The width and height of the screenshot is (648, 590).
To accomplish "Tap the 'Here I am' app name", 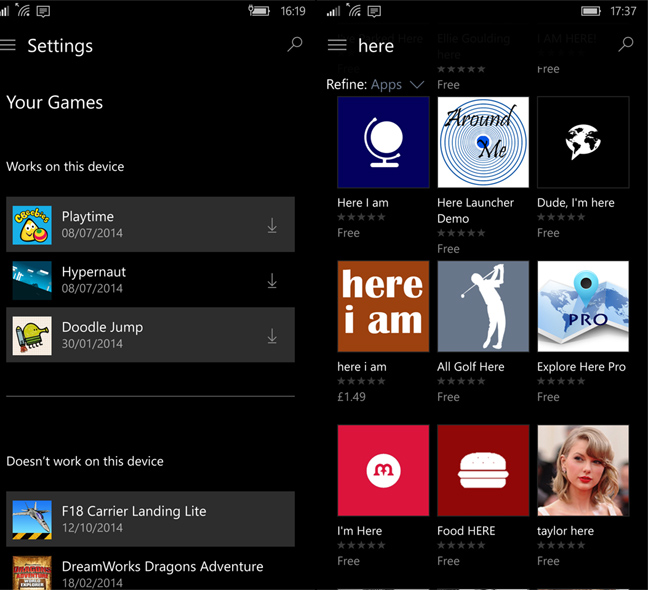I will tap(363, 203).
